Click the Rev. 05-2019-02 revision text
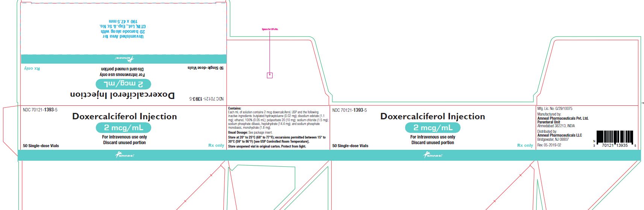The image size is (644, 210). [549, 145]
